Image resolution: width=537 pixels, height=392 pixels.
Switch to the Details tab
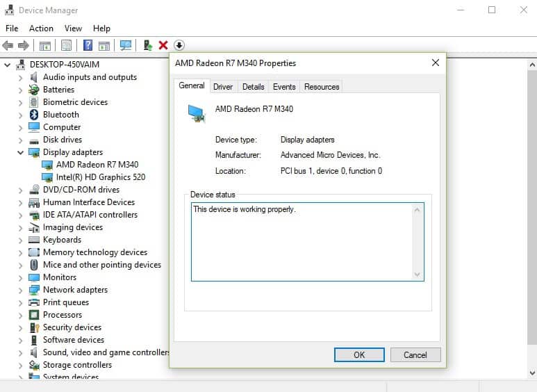(253, 87)
